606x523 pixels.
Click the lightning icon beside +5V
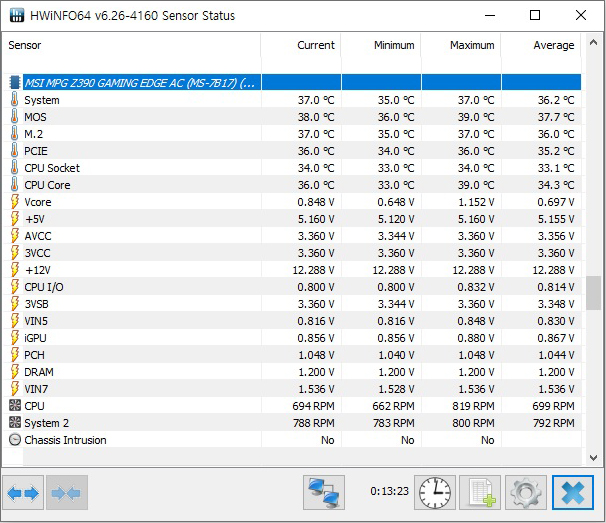14,219
